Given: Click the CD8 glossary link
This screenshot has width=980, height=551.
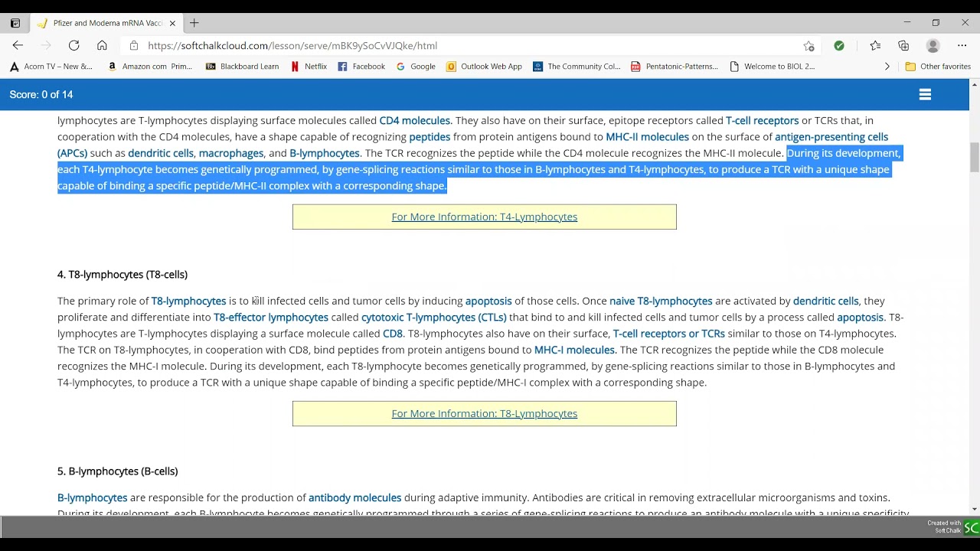Looking at the screenshot, I should (x=393, y=334).
